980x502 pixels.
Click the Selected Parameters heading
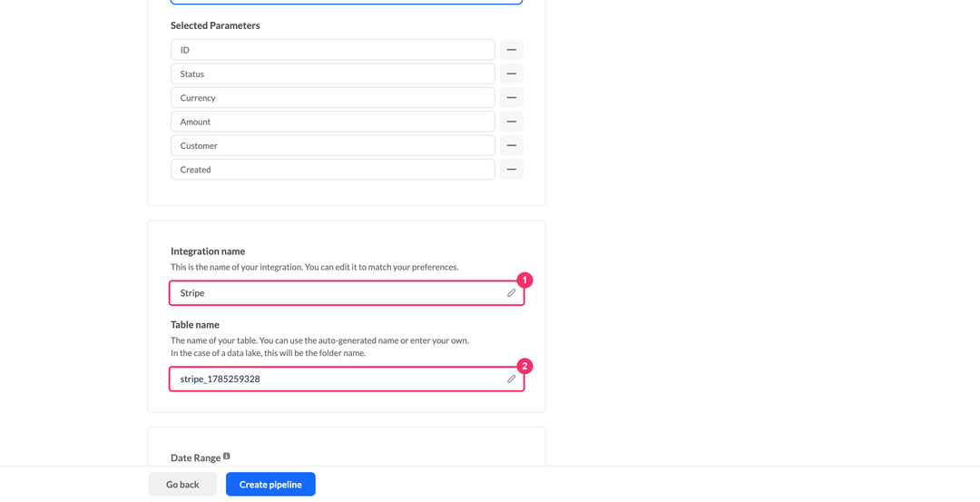tap(215, 25)
